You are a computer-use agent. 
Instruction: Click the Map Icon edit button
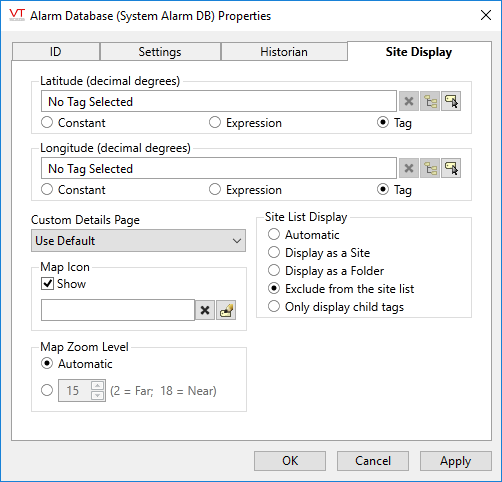(226, 310)
